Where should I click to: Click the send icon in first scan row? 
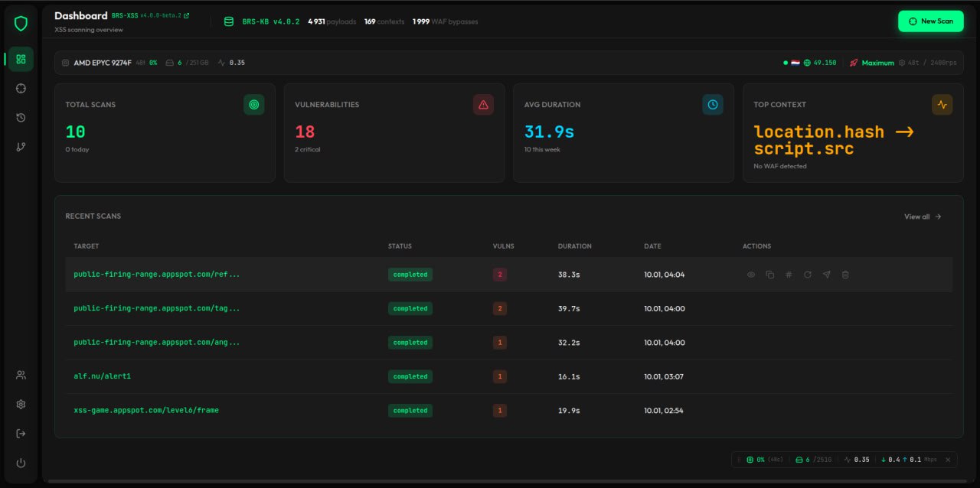click(x=826, y=275)
